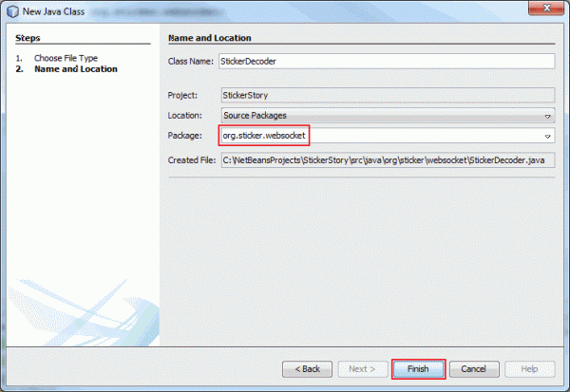Click the Name and Location panel heading
This screenshot has height=392, width=570.
pyautogui.click(x=209, y=38)
